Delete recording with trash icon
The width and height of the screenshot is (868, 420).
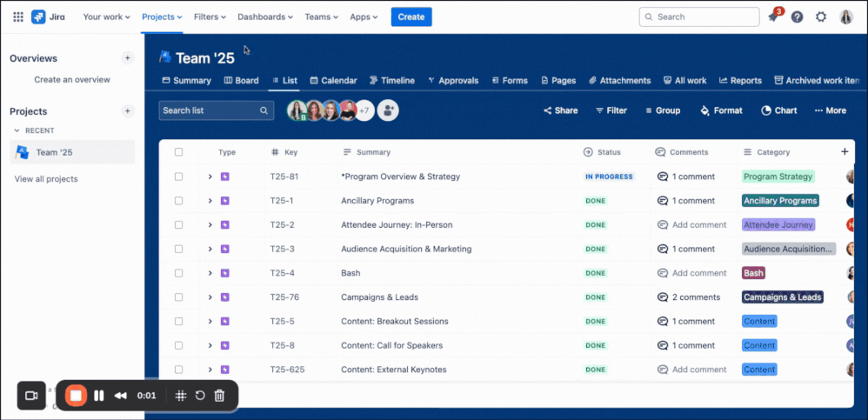[219, 396]
